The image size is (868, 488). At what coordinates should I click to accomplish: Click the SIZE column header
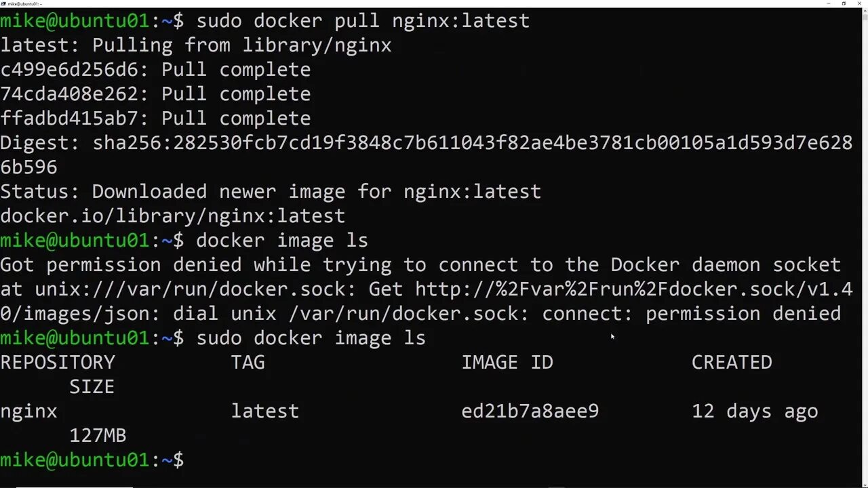(x=92, y=387)
